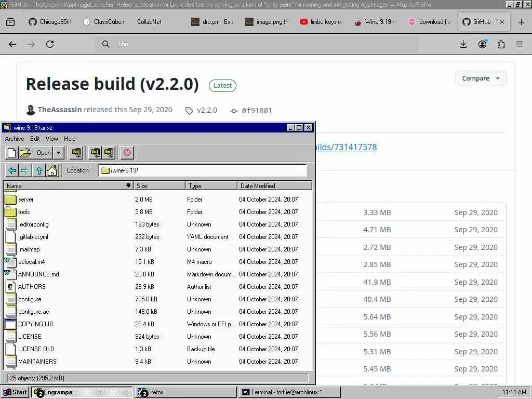The height and width of the screenshot is (399, 532).
Task: Go back using the left arrow in Engrampa
Action: point(12,170)
